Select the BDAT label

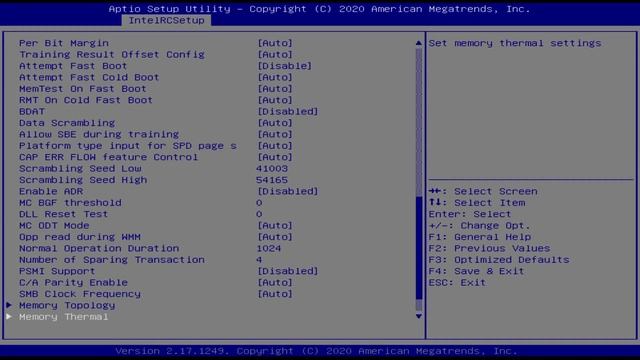click(x=32, y=111)
